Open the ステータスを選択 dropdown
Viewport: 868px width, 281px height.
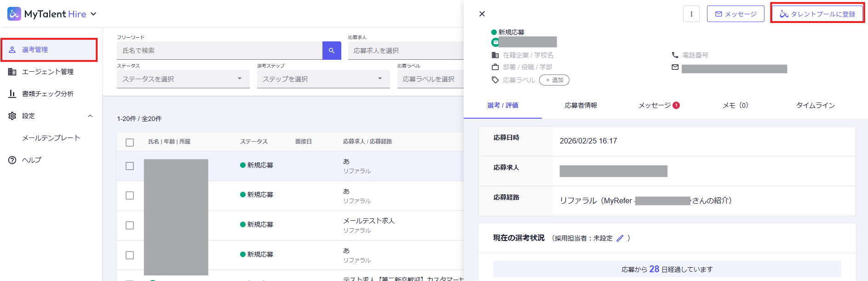(183, 79)
